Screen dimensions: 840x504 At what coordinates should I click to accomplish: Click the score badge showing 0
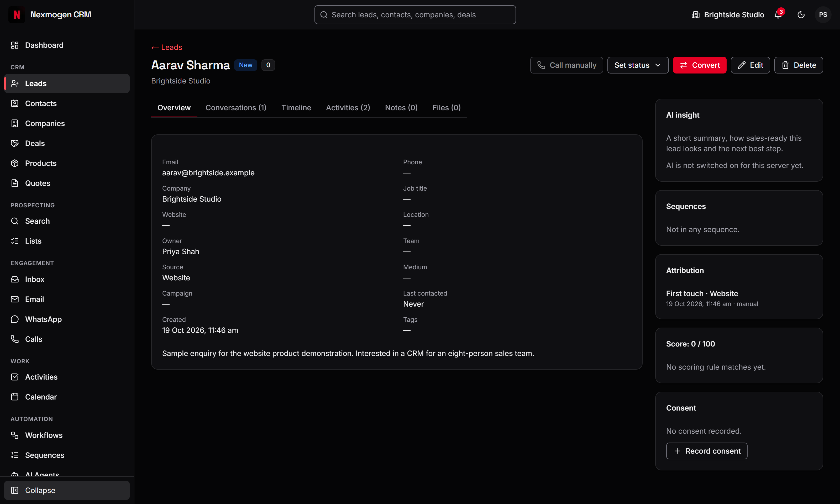pyautogui.click(x=268, y=65)
